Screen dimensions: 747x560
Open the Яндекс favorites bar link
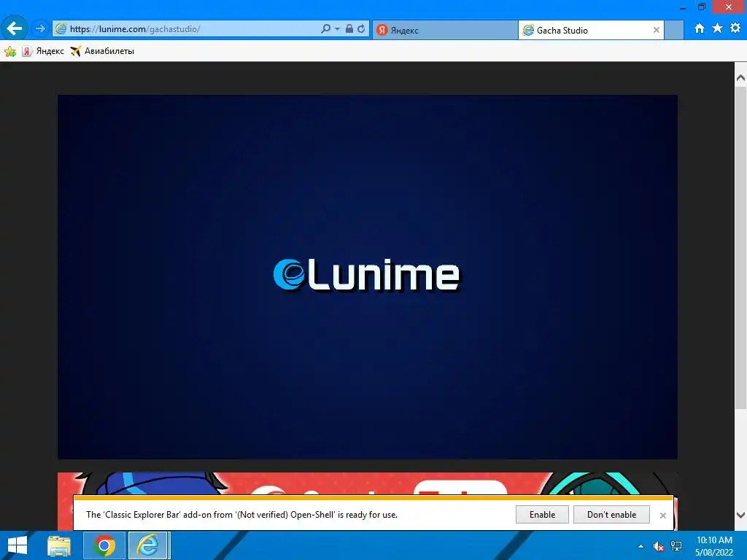(x=43, y=51)
